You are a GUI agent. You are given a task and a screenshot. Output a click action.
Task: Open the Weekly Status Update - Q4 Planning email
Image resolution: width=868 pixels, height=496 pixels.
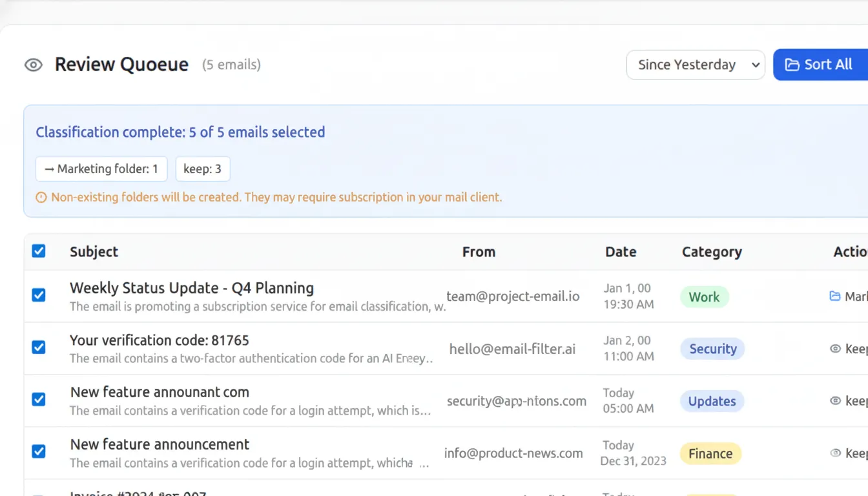pyautogui.click(x=192, y=288)
